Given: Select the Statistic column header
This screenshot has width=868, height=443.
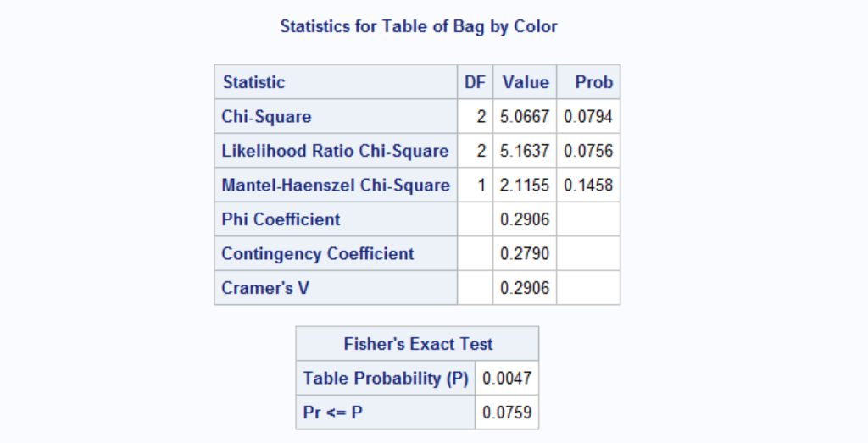Looking at the screenshot, I should 253,82.
